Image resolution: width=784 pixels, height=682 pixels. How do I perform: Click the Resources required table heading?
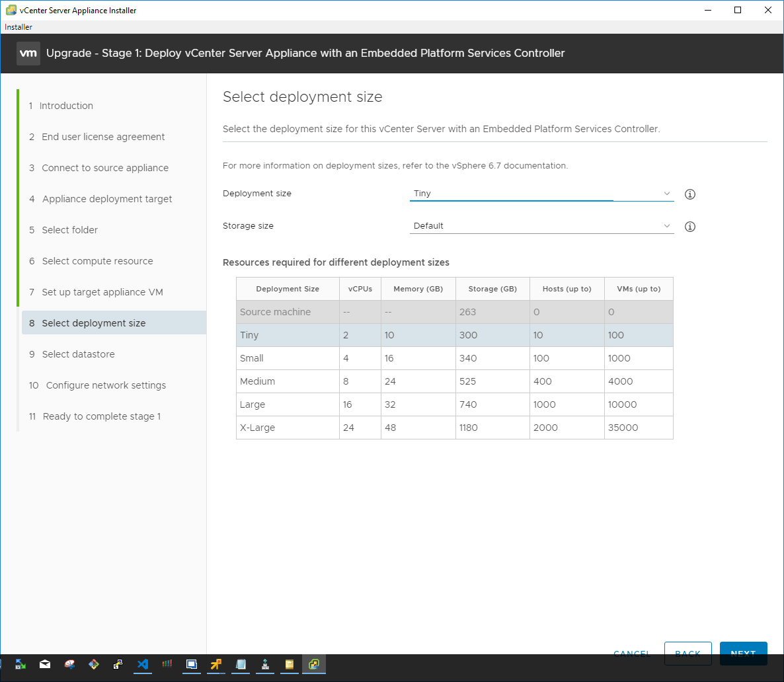coord(336,262)
